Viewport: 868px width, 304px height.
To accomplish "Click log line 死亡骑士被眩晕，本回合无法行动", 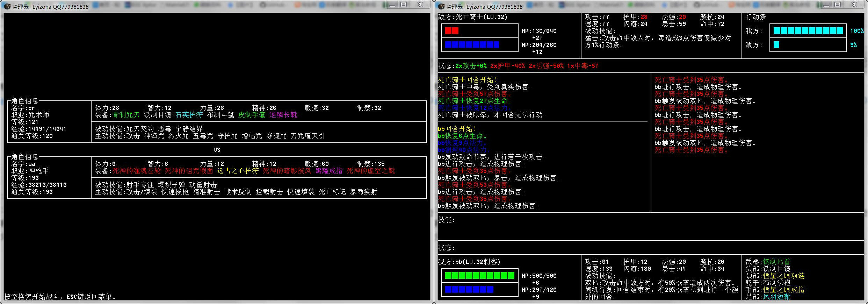I will click(x=492, y=115).
